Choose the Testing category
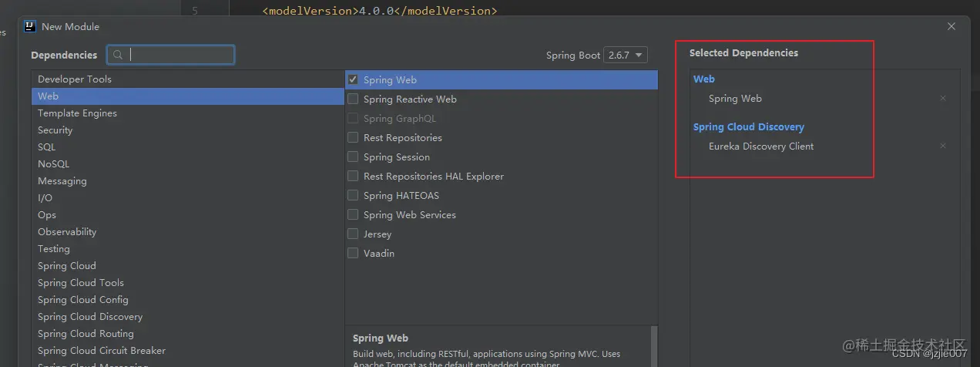 188,249
